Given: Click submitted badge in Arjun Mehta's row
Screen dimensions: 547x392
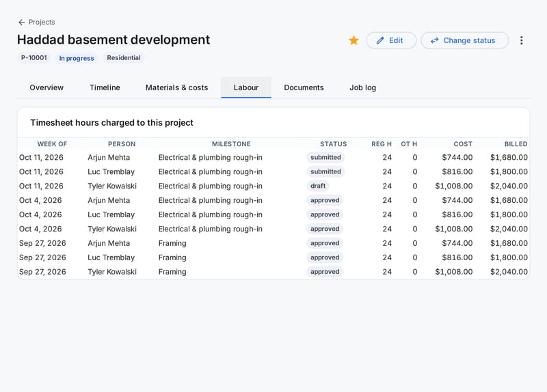Looking at the screenshot, I should pos(325,158).
